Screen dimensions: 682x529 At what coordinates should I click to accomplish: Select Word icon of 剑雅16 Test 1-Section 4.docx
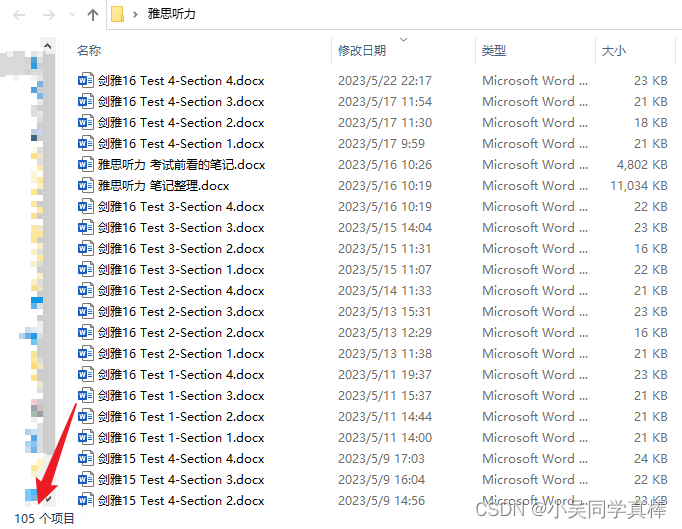point(86,374)
